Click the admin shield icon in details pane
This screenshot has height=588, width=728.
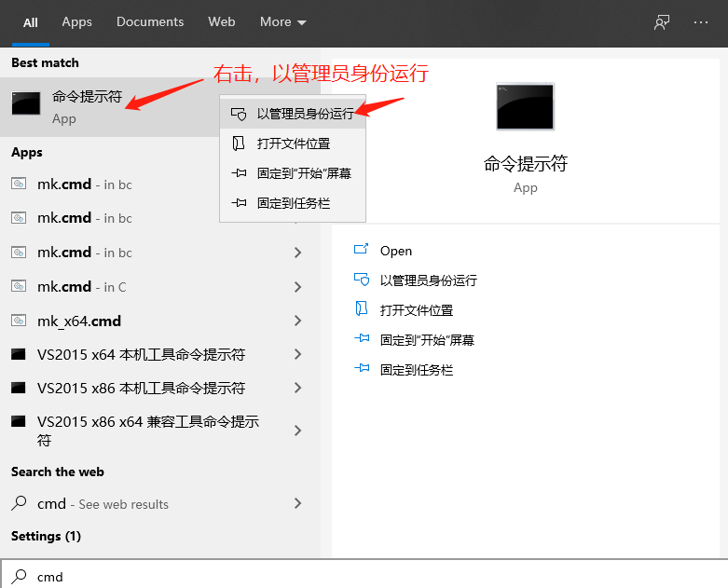click(362, 280)
